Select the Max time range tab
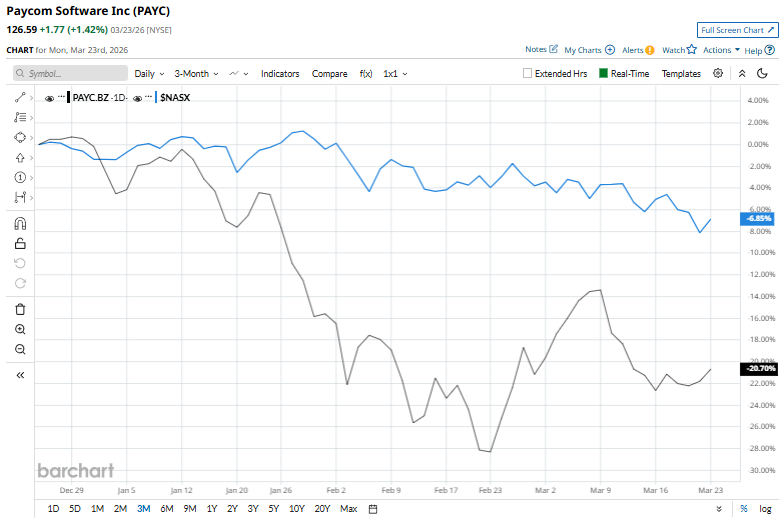The width and height of the screenshot is (780, 521). click(x=349, y=509)
